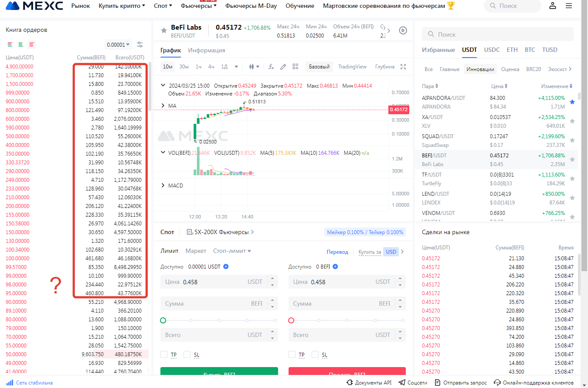The image size is (588, 388).
Task: Switch to the Маркет order tab
Action: coord(196,251)
